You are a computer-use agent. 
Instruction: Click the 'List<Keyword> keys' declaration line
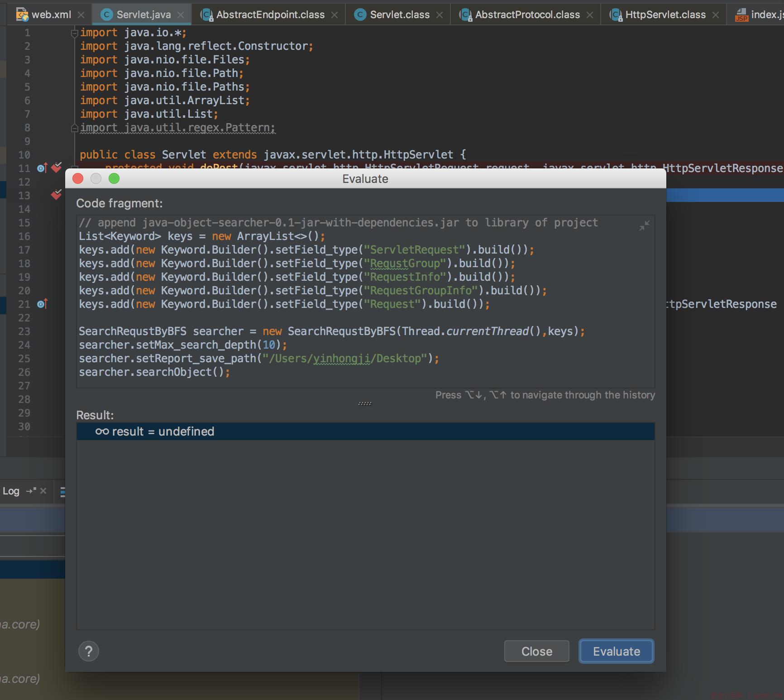tap(202, 236)
